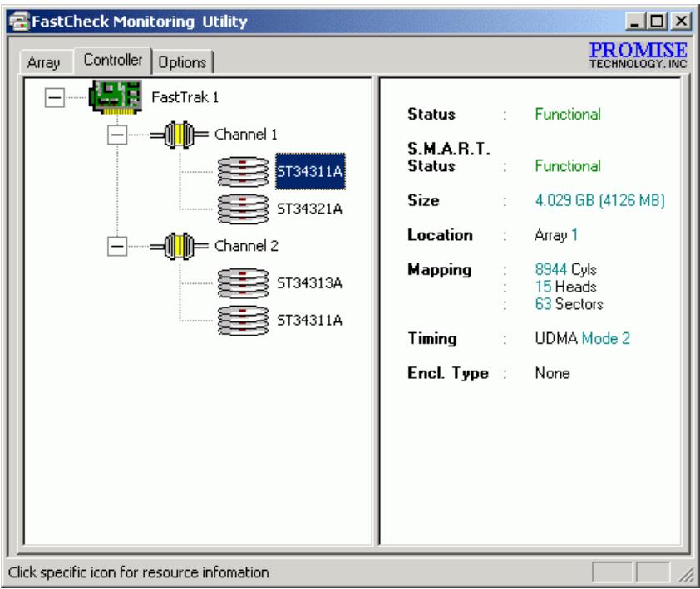Close the FastCheck Monitoring Utility window
The image size is (700, 589).
[x=681, y=22]
